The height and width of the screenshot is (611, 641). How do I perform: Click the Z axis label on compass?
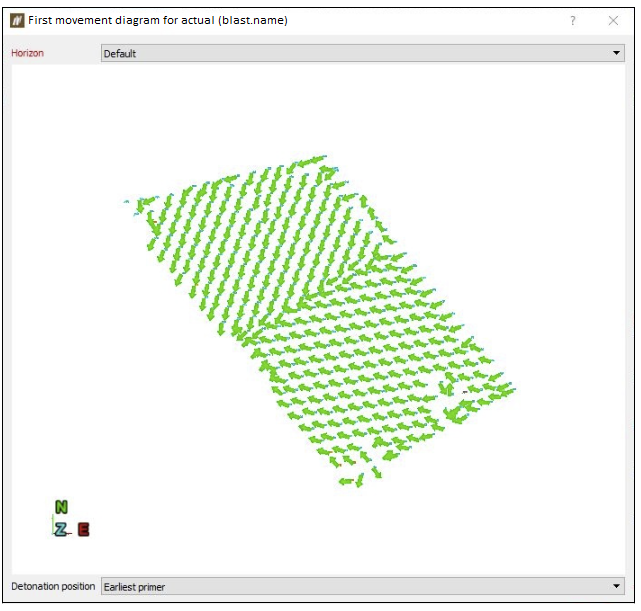coord(61,529)
